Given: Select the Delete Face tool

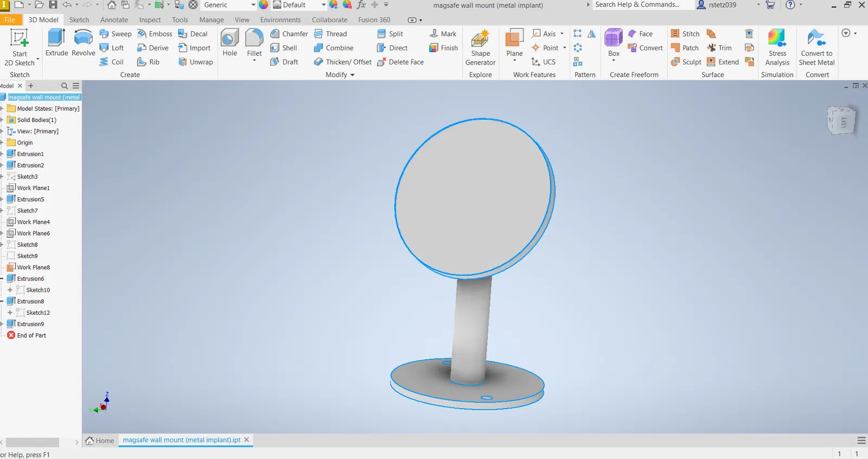Looking at the screenshot, I should pos(400,62).
